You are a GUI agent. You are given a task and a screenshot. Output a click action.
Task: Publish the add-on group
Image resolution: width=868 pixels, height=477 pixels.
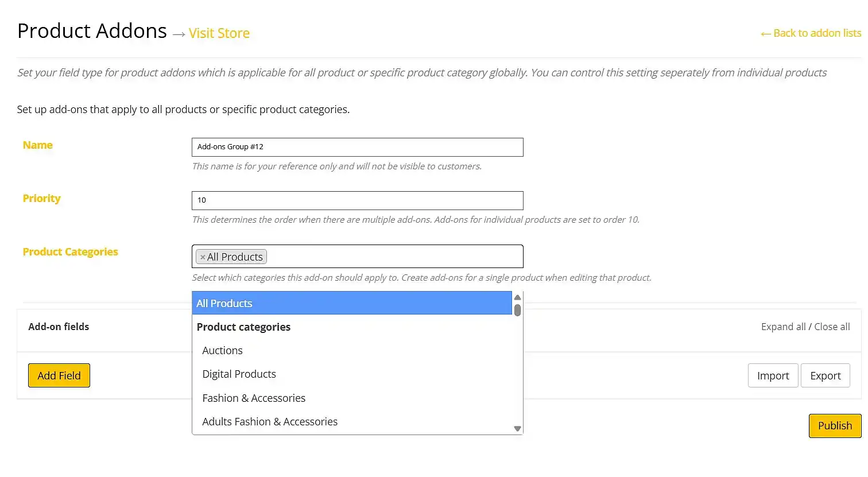[x=835, y=426]
